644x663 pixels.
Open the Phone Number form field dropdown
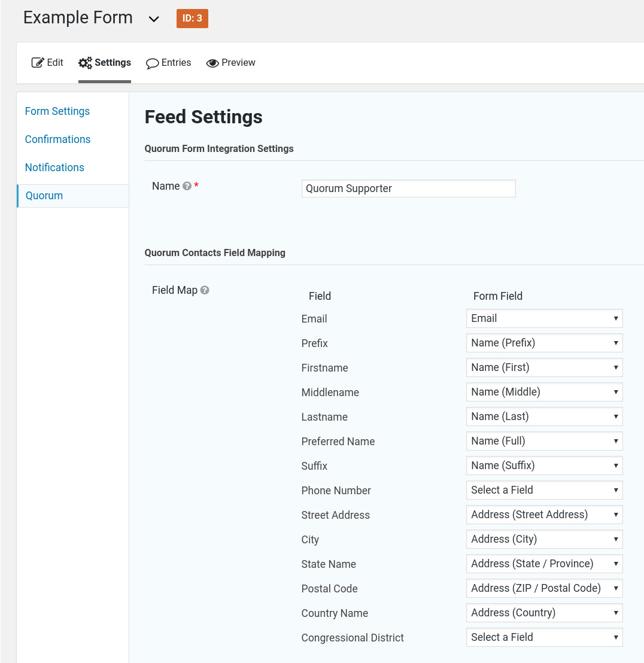[544, 490]
